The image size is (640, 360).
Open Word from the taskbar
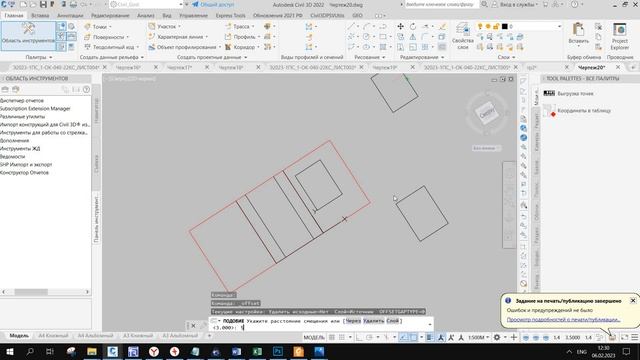click(236, 351)
